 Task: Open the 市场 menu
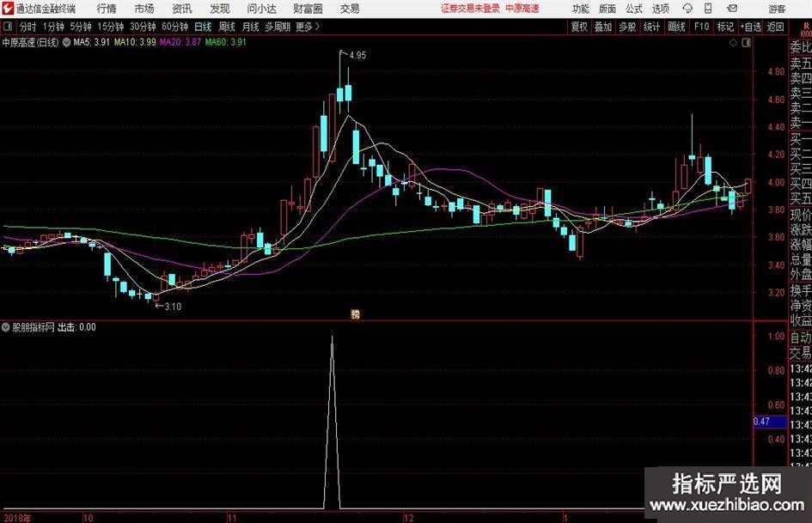click(x=144, y=9)
